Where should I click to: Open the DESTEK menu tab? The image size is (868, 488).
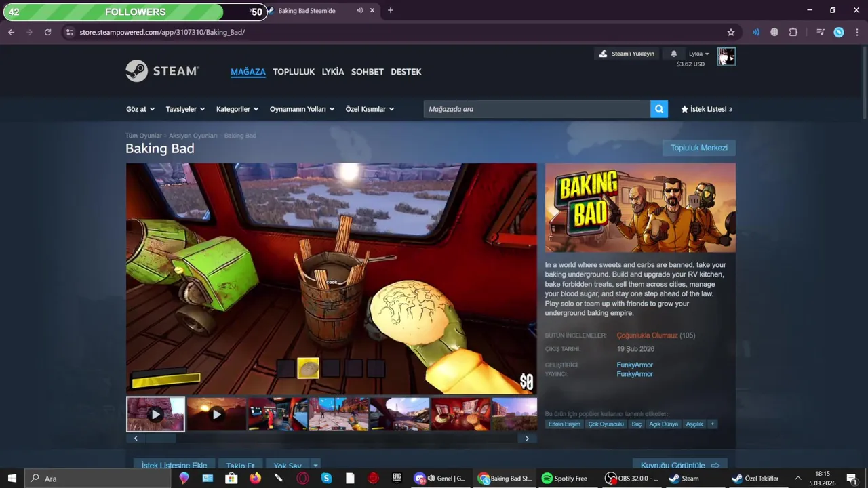tap(406, 71)
